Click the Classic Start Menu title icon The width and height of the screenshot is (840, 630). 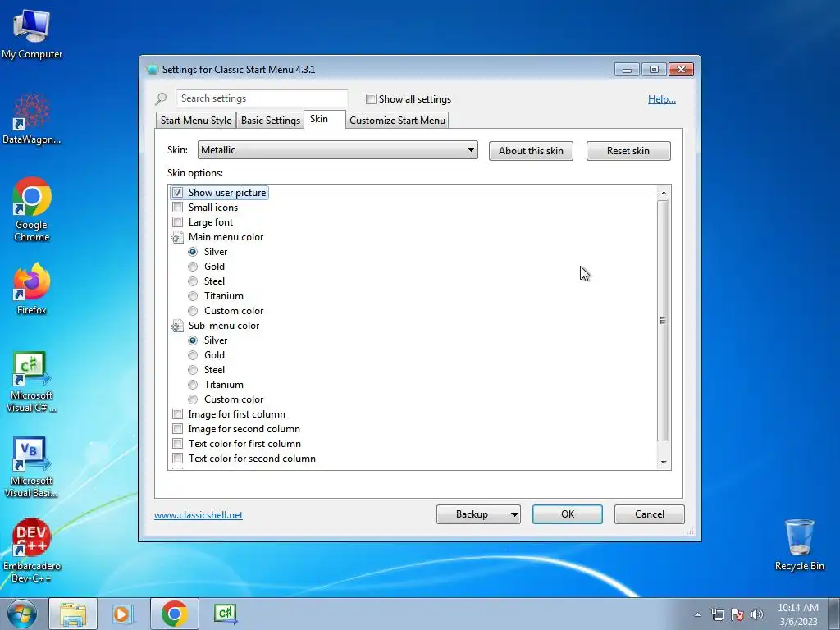tap(152, 70)
